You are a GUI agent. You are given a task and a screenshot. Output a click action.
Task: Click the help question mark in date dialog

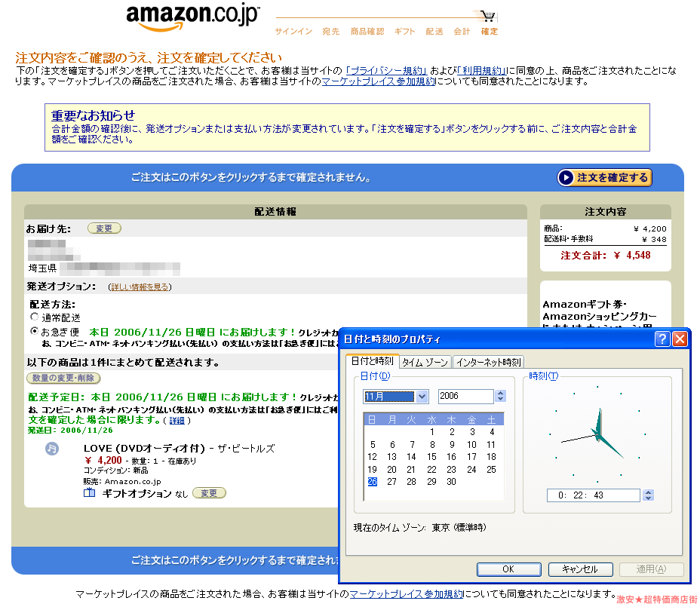662,339
